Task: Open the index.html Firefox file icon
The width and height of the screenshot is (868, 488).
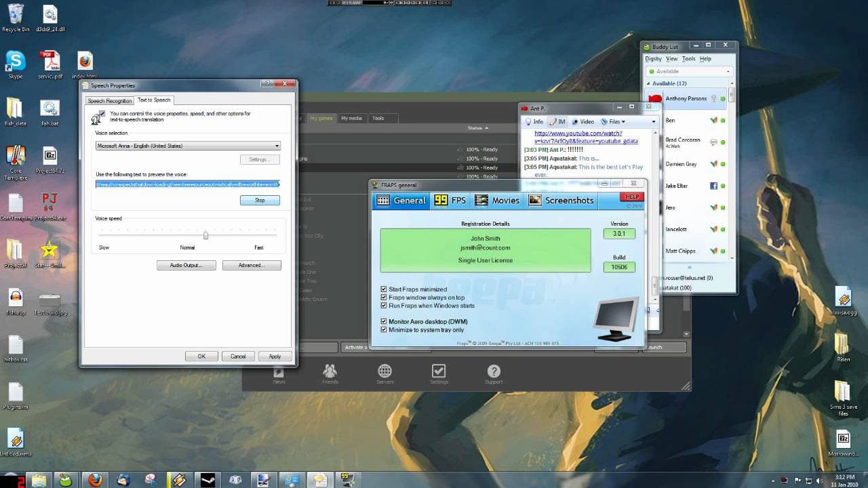Action: (85, 65)
